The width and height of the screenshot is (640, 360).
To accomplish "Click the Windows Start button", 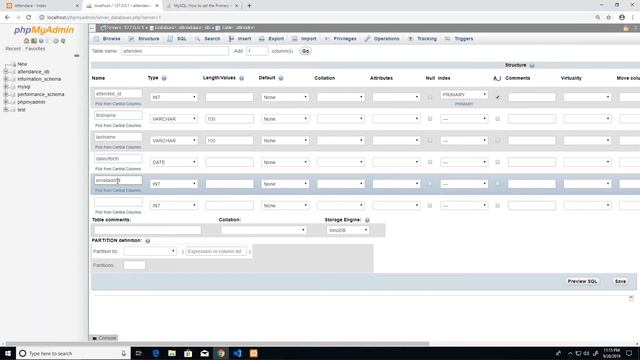I will coord(8,353).
